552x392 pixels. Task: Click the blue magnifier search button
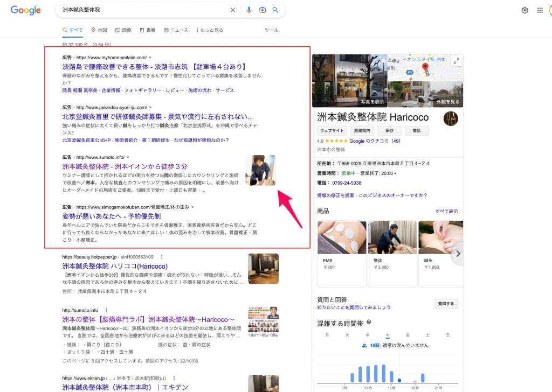[275, 10]
